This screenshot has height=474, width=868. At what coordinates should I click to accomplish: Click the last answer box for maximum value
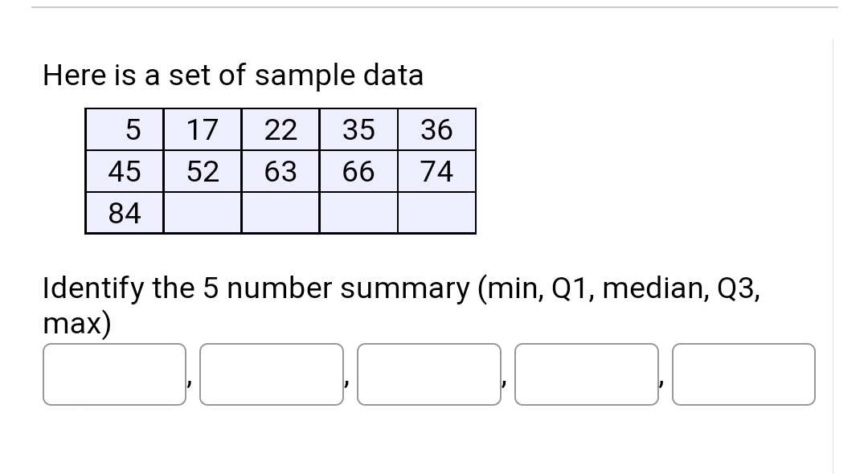pyautogui.click(x=743, y=374)
